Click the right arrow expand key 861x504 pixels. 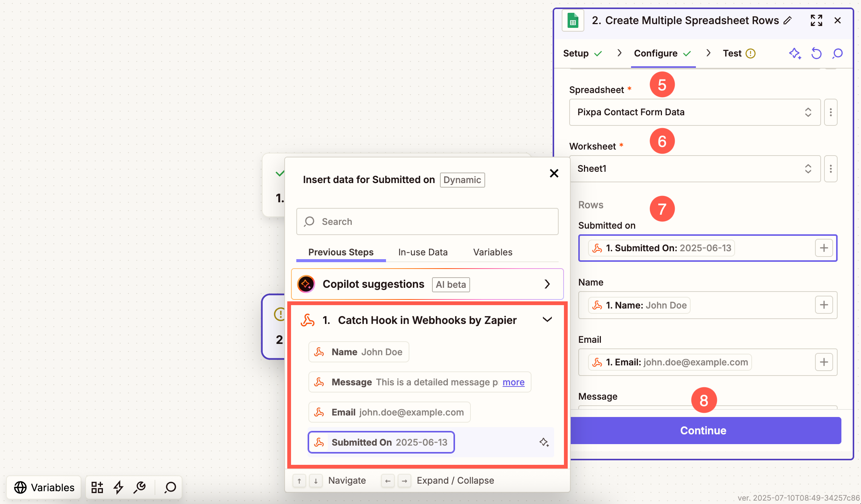[x=404, y=481]
